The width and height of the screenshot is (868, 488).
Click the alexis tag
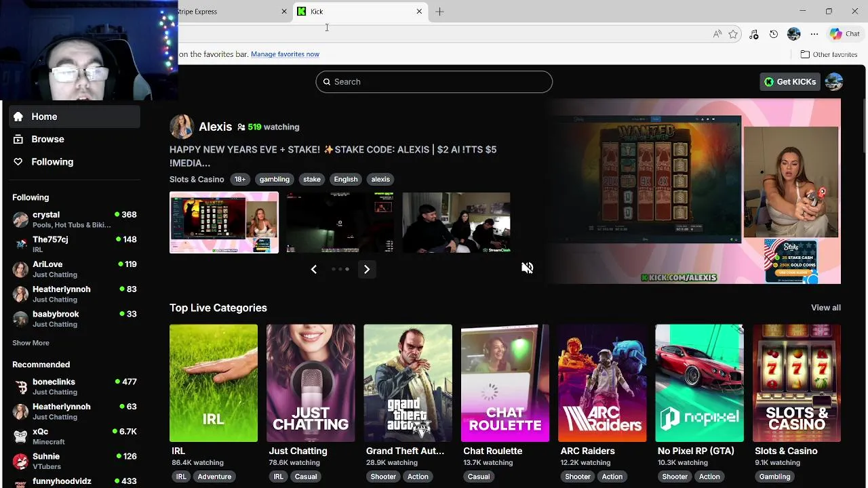tap(380, 180)
